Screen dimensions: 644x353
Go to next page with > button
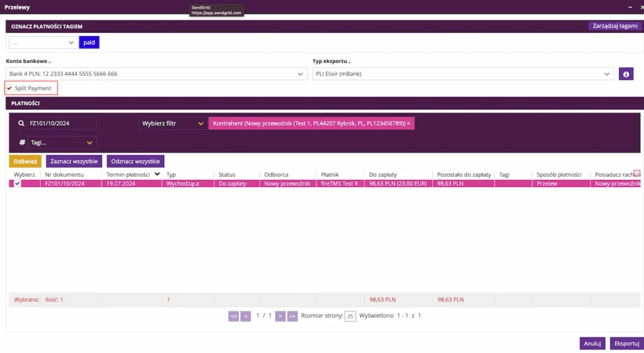(x=280, y=316)
